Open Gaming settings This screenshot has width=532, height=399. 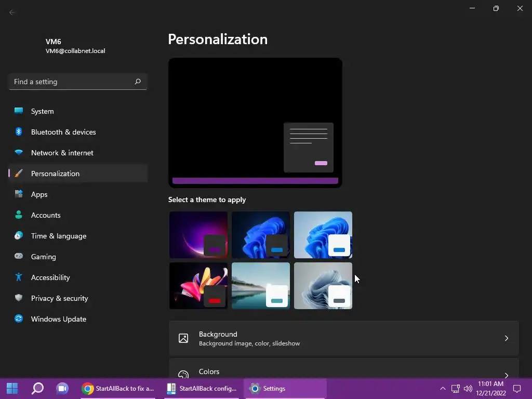tap(78, 257)
